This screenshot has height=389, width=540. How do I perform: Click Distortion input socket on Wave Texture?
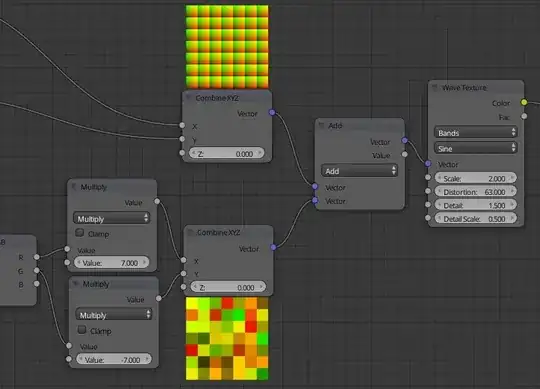pyautogui.click(x=428, y=191)
